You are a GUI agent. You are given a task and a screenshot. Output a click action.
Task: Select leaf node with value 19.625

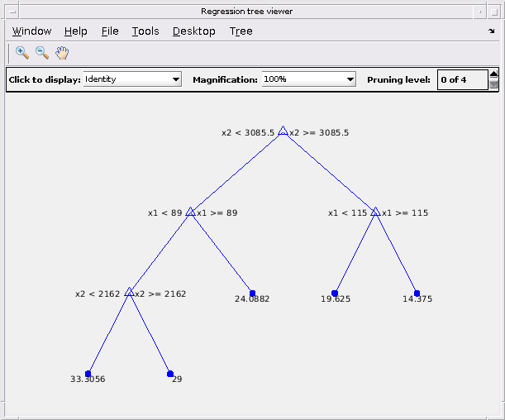coord(335,294)
